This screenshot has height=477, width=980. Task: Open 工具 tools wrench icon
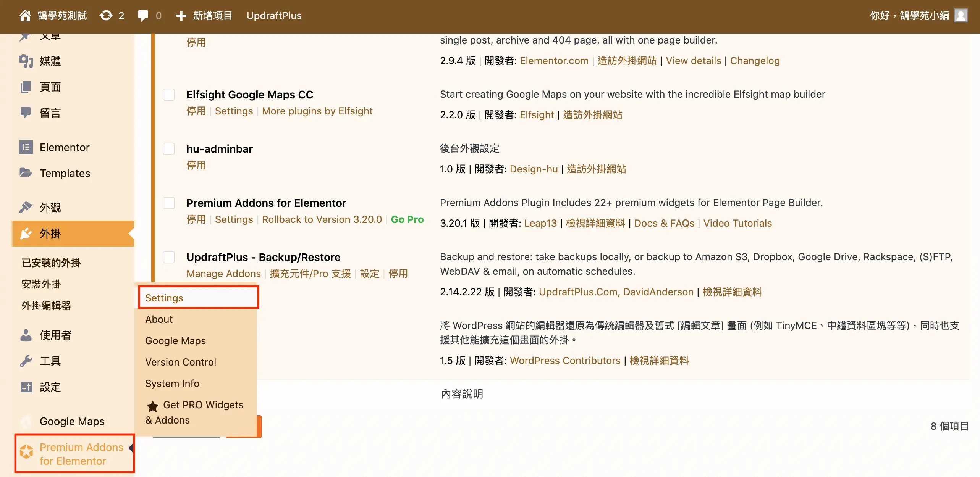(26, 361)
